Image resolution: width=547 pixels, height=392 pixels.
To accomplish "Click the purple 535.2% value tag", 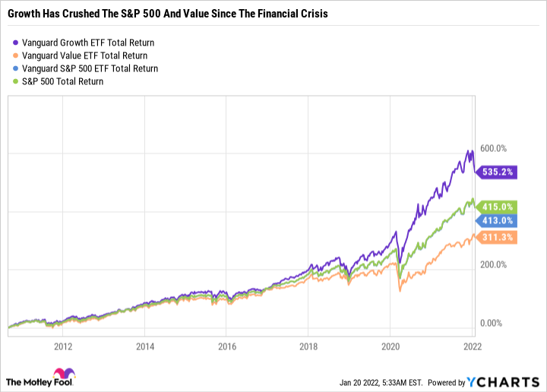I will click(498, 172).
